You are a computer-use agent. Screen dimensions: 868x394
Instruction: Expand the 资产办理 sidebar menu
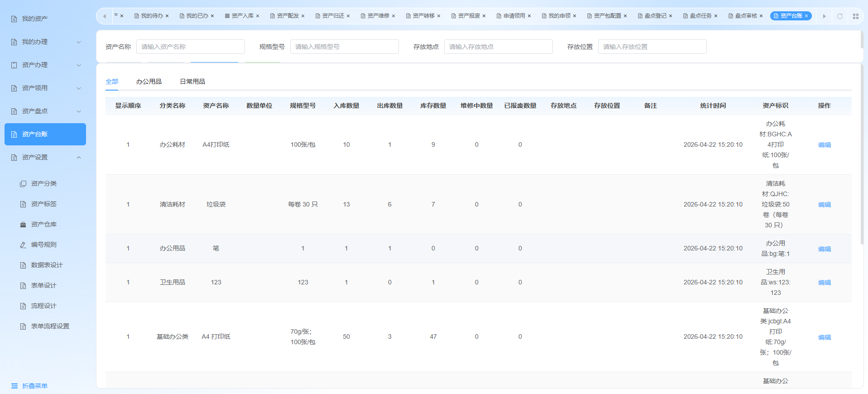pos(45,65)
